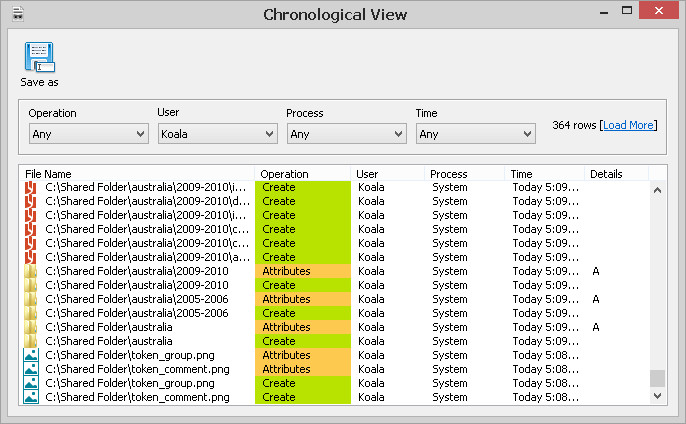Select the C:\Shared Folder\token_comment.png Attributes row
Image resolution: width=686 pixels, height=424 pixels.
[x=335, y=369]
